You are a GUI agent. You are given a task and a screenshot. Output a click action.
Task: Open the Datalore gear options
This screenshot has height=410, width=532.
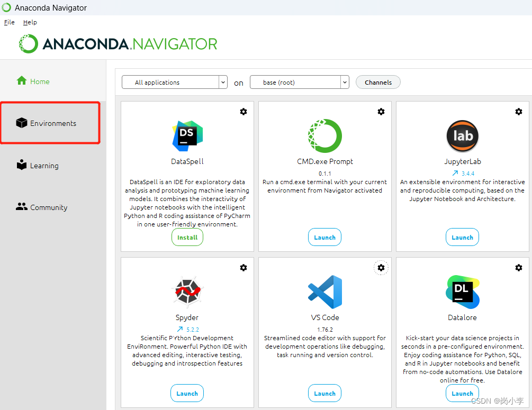tap(519, 268)
